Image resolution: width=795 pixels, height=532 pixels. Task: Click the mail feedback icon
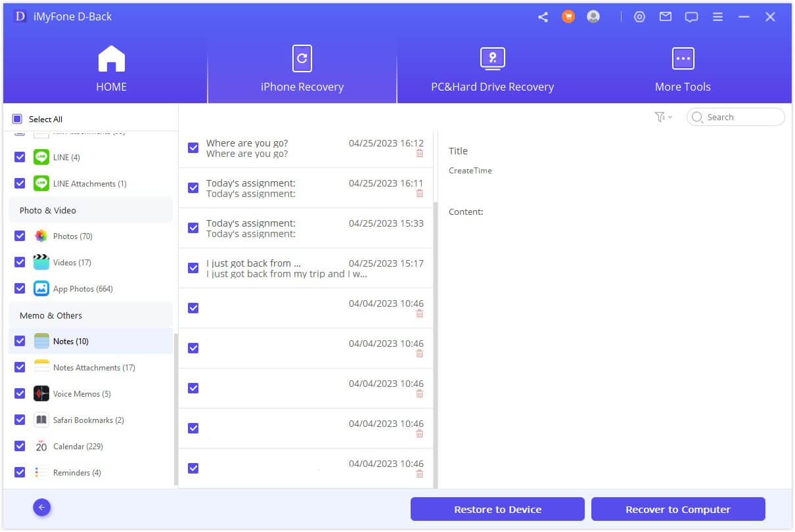pos(666,17)
